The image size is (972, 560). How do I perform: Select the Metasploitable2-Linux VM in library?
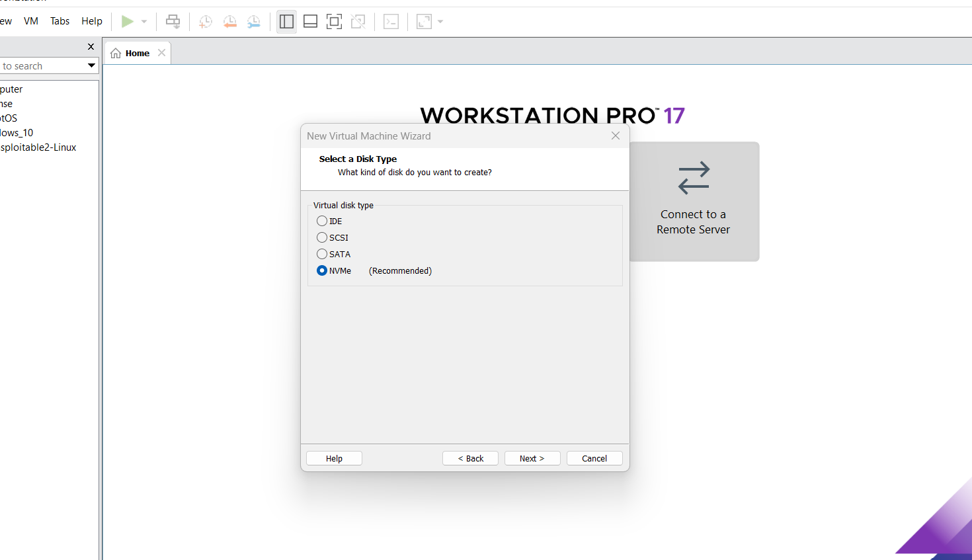point(38,147)
